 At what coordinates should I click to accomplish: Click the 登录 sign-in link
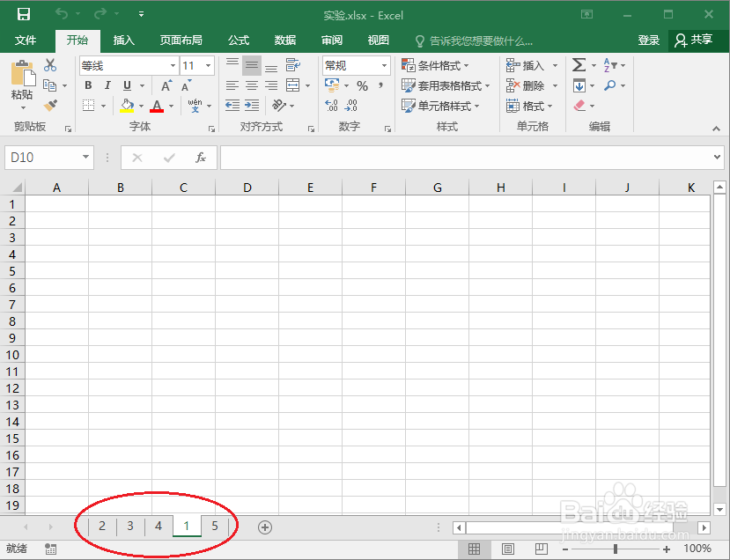click(649, 40)
